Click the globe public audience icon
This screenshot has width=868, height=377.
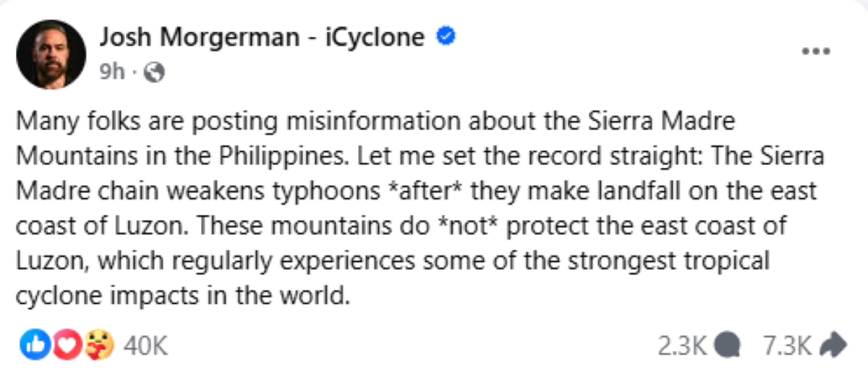pyautogui.click(x=155, y=72)
